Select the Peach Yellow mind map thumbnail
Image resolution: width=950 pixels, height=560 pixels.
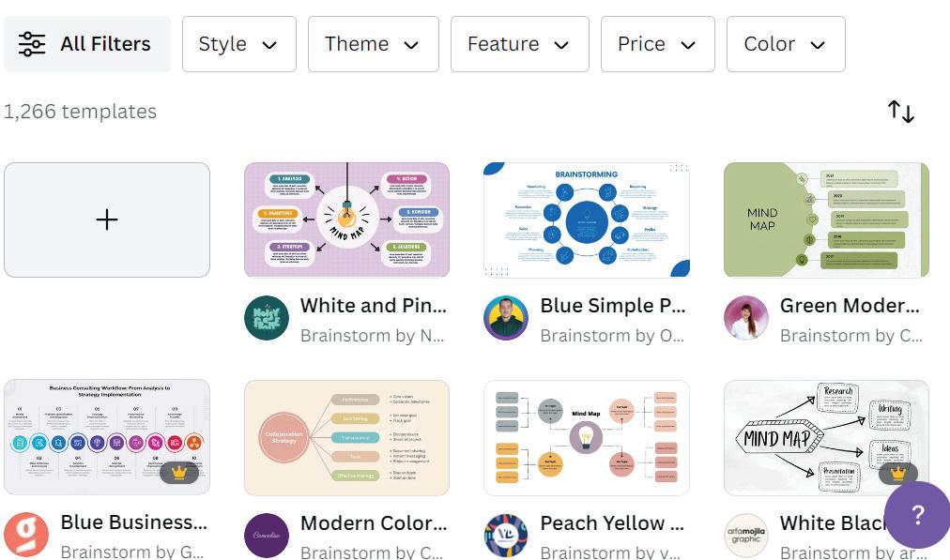click(587, 436)
